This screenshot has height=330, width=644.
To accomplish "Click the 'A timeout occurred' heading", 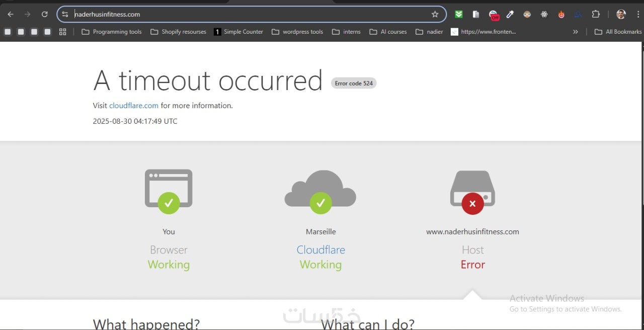I will [x=208, y=80].
